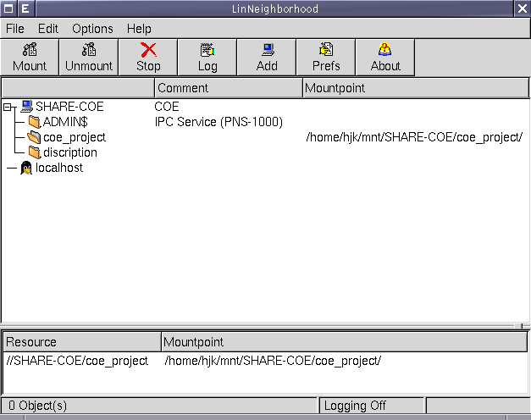Collapse the SHARE-COE tree node

tap(8, 108)
